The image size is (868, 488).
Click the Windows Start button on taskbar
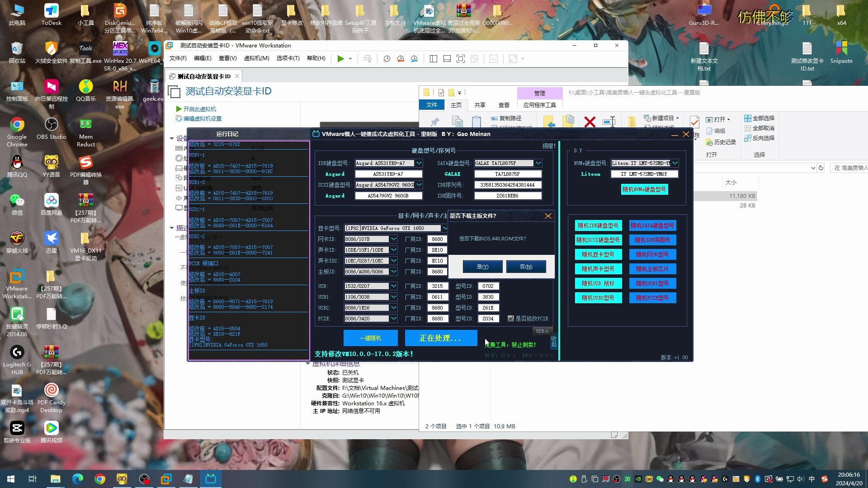click(x=11, y=479)
